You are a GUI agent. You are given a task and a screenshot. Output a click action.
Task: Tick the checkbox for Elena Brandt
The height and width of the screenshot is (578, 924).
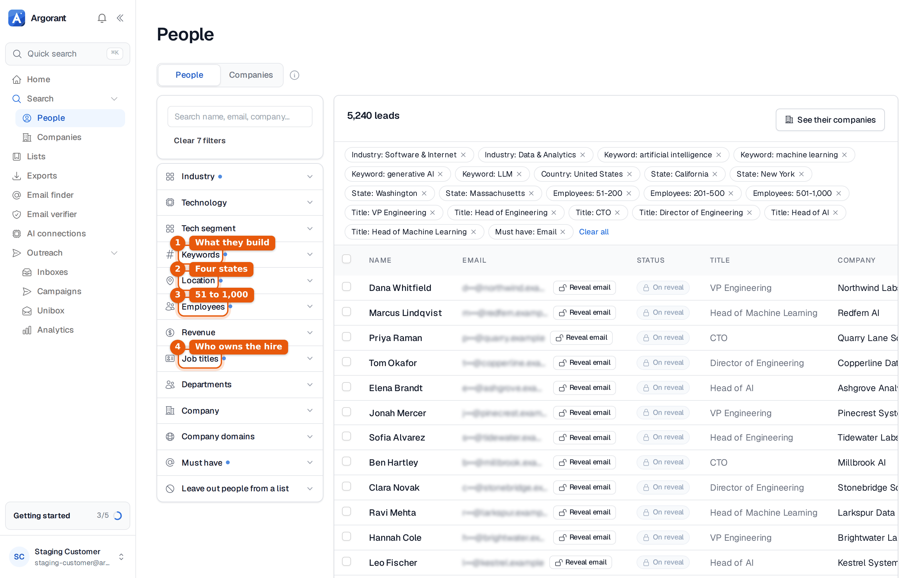point(347,387)
